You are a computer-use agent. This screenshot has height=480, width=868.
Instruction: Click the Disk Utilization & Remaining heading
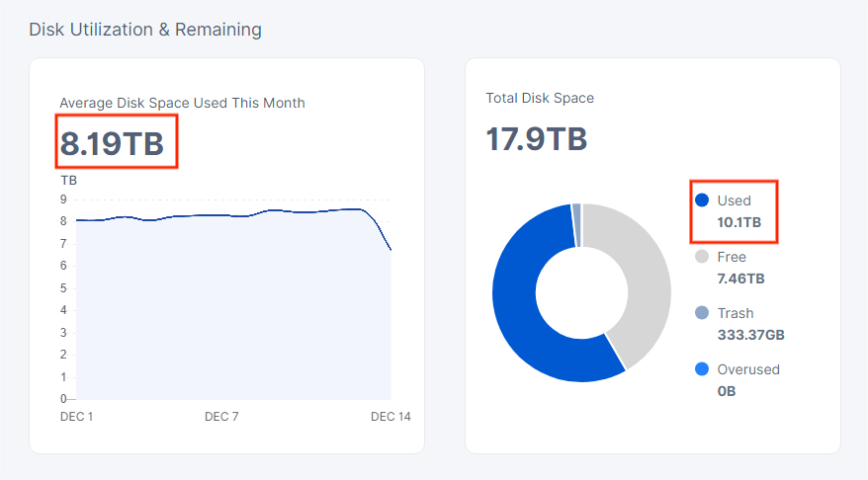pyautogui.click(x=145, y=30)
